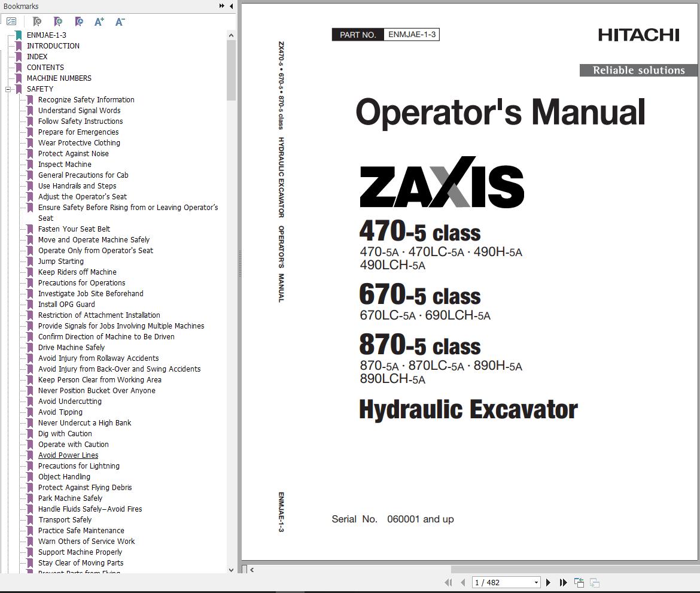This screenshot has height=593, width=700.
Task: Click the find current bookmark icon
Action: 79,22
